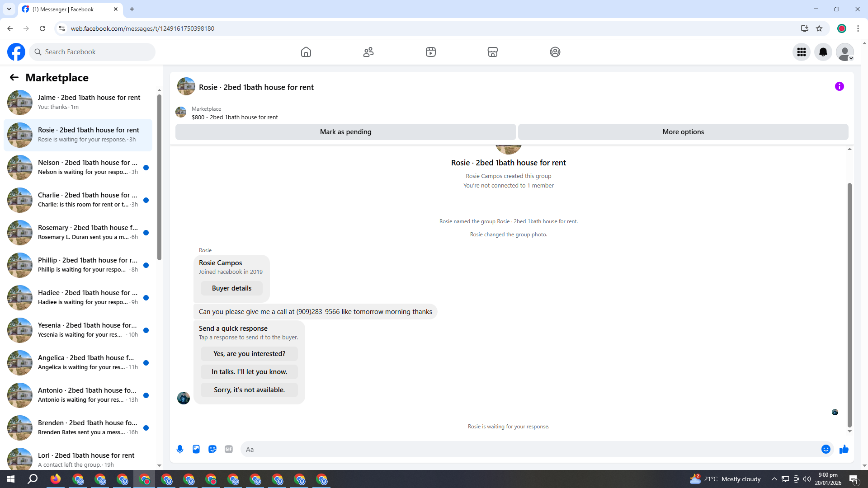The image size is (868, 488).
Task: Go back in browser history
Action: tap(10, 28)
